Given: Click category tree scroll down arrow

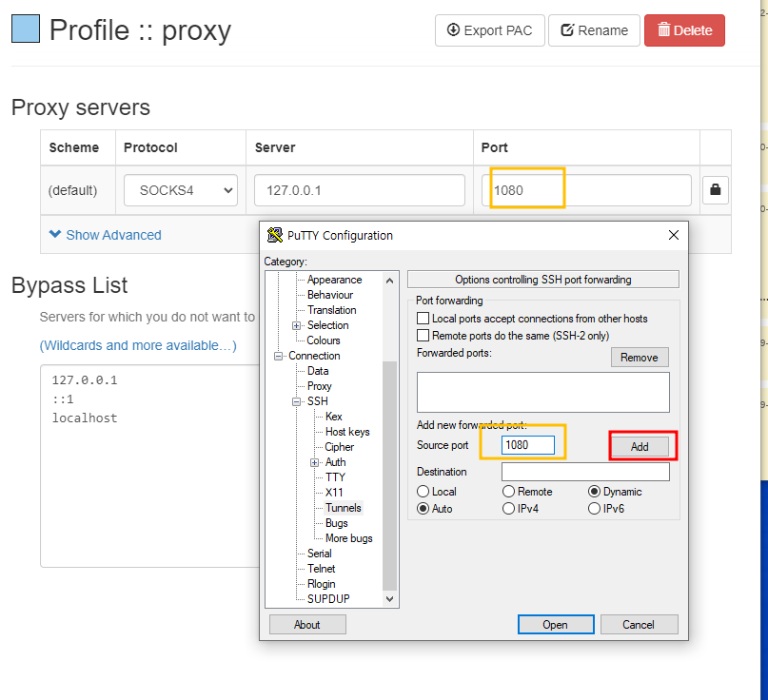Looking at the screenshot, I should coord(390,598).
